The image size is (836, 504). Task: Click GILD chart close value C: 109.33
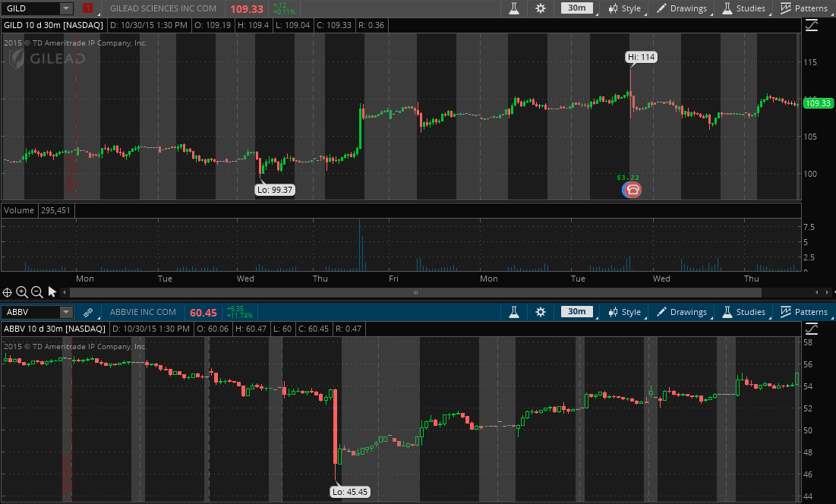tap(334, 25)
